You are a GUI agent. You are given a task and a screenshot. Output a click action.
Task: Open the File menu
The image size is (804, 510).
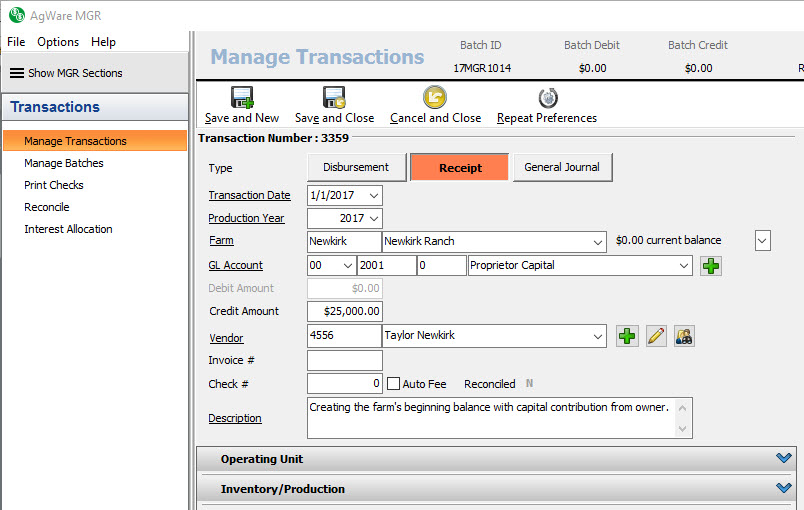point(16,42)
